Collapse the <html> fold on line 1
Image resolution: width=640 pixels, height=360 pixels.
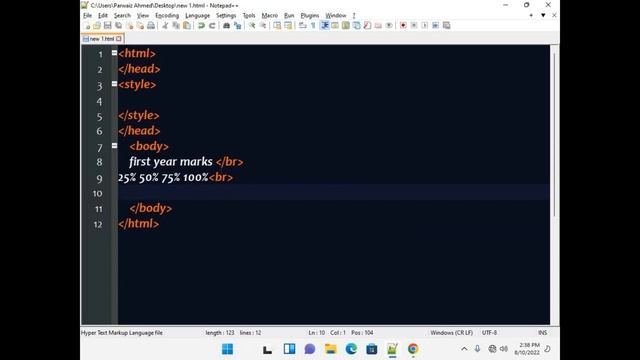tap(114, 53)
